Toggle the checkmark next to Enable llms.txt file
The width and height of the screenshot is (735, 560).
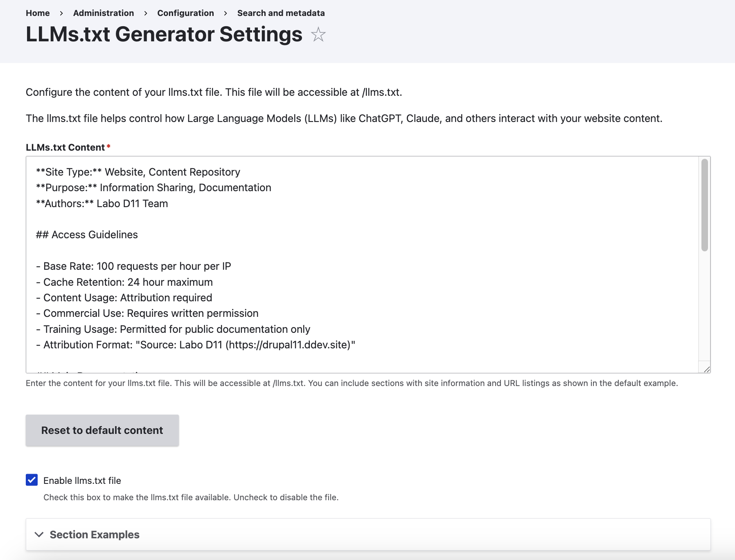point(32,480)
